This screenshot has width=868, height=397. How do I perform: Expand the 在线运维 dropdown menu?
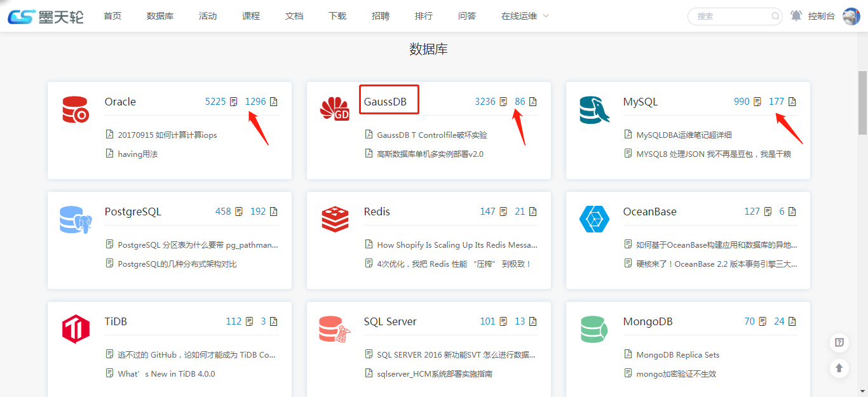point(525,16)
